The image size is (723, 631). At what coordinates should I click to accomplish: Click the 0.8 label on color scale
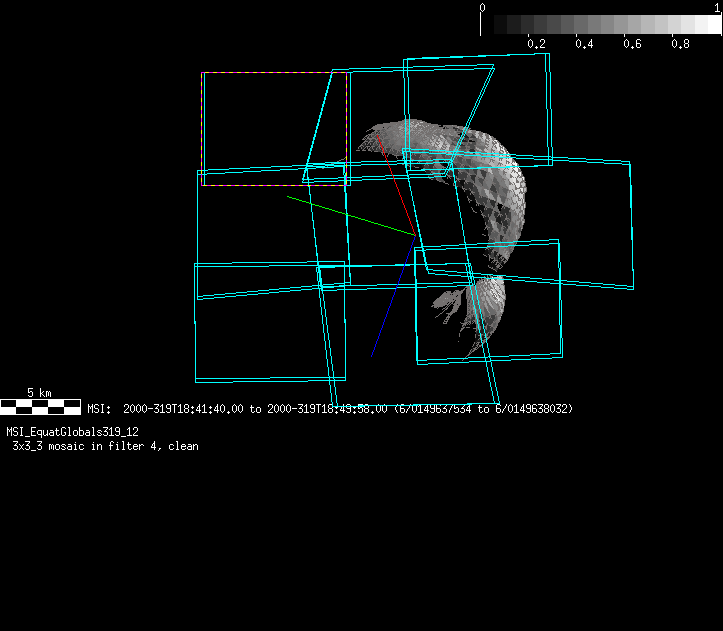[x=680, y=44]
